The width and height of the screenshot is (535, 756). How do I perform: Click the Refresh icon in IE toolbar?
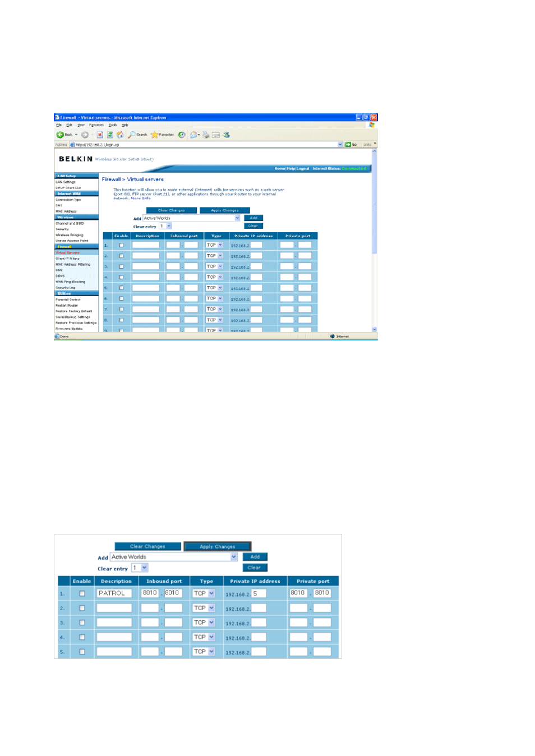110,135
